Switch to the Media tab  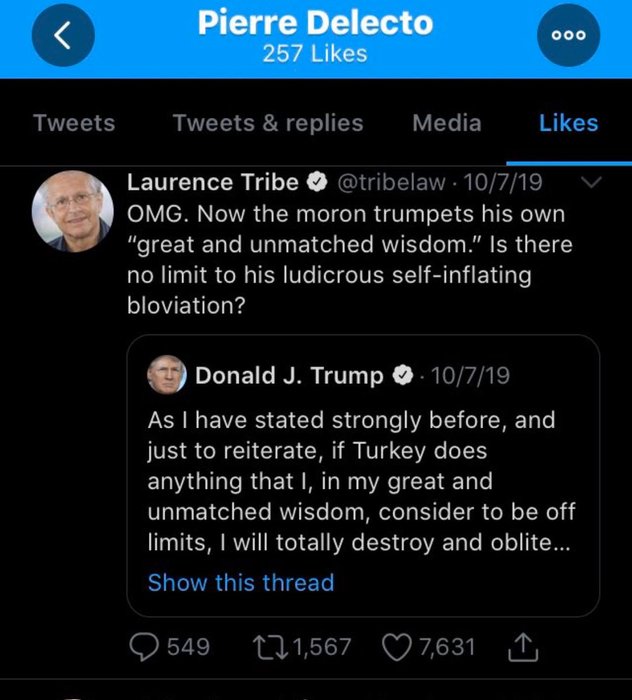pyautogui.click(x=447, y=123)
